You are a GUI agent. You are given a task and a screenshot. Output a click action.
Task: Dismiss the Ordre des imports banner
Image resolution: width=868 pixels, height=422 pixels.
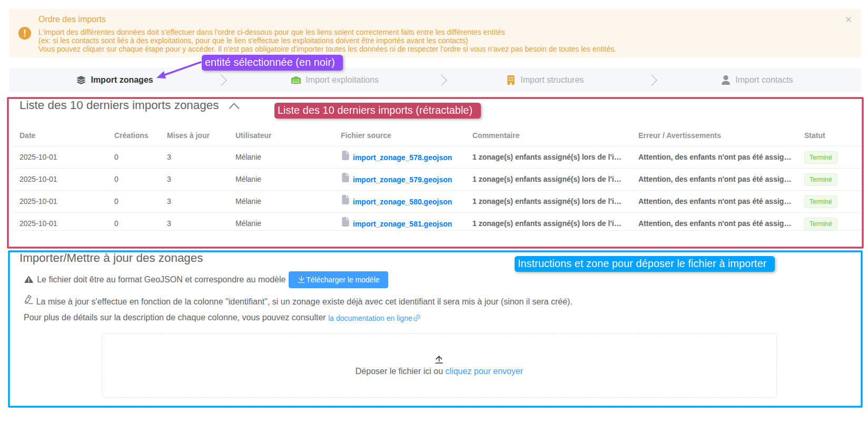849,19
